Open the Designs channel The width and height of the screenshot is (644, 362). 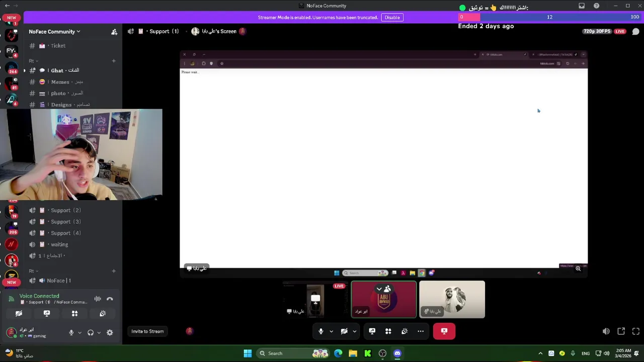[x=72, y=105]
